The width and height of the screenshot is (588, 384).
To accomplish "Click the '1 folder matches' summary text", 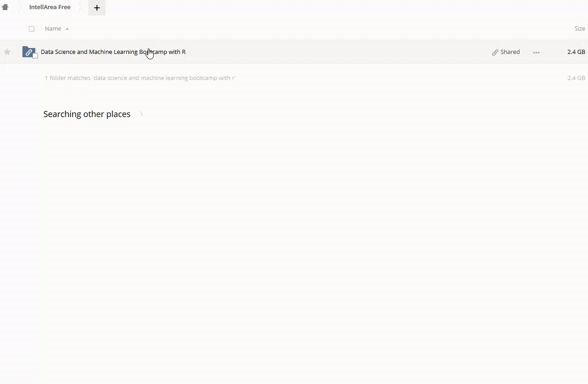I will point(140,78).
